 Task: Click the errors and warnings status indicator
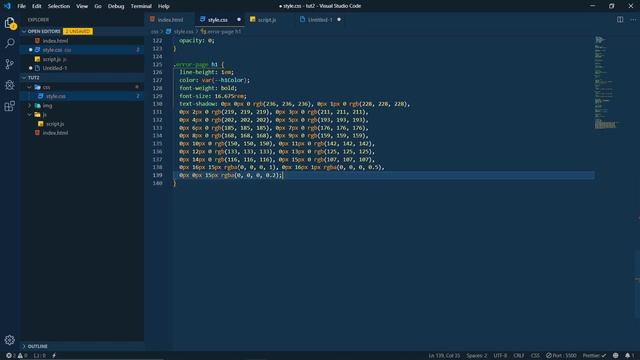[16, 356]
